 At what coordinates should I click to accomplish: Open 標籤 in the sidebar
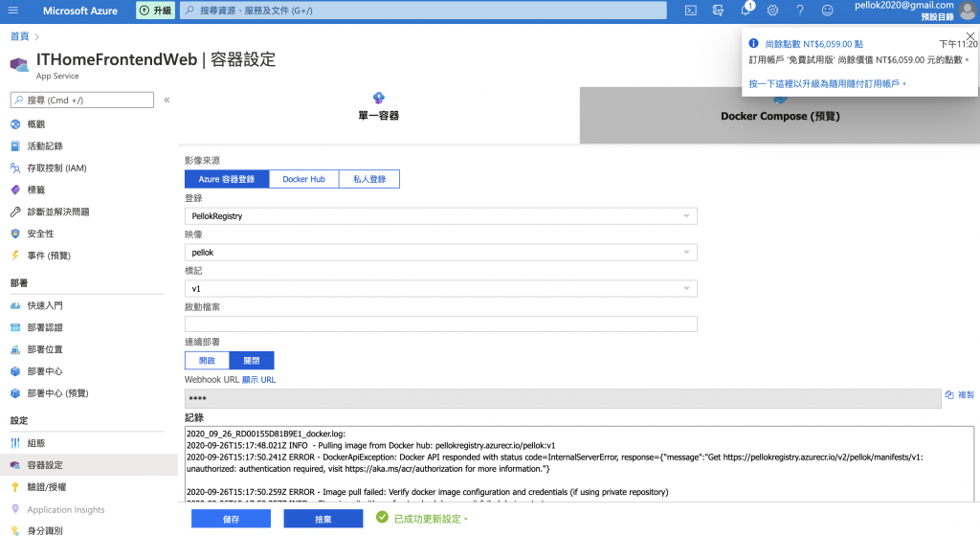(35, 190)
